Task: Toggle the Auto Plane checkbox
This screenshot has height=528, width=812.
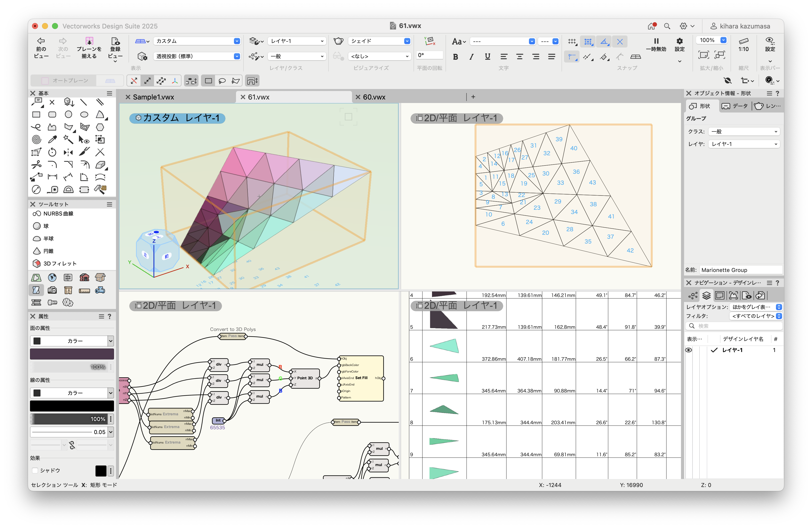Action: tap(45, 81)
